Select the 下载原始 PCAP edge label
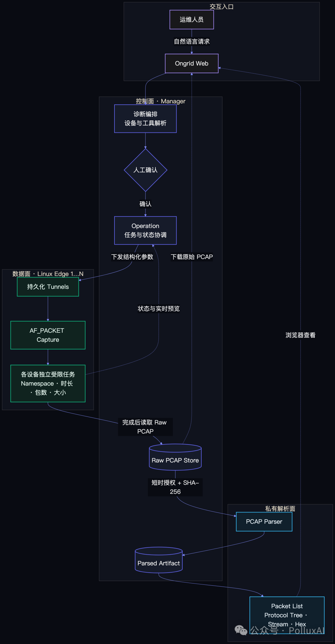This screenshot has height=644, width=335. tap(192, 257)
